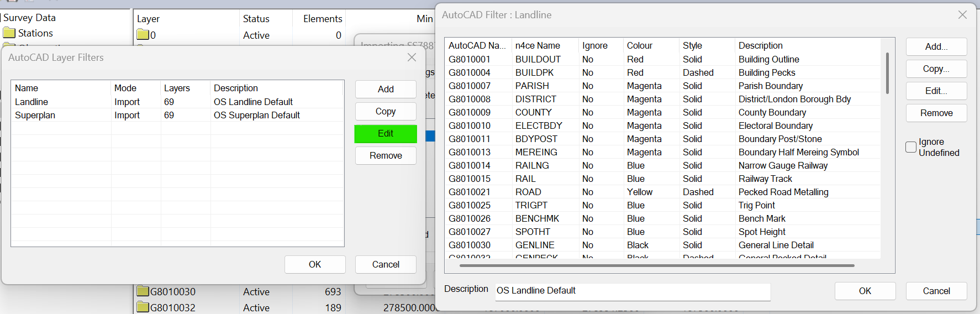Viewport: 980px width, 314px height.
Task: Click the horizontal scrollbar of the filter list
Action: (657, 265)
